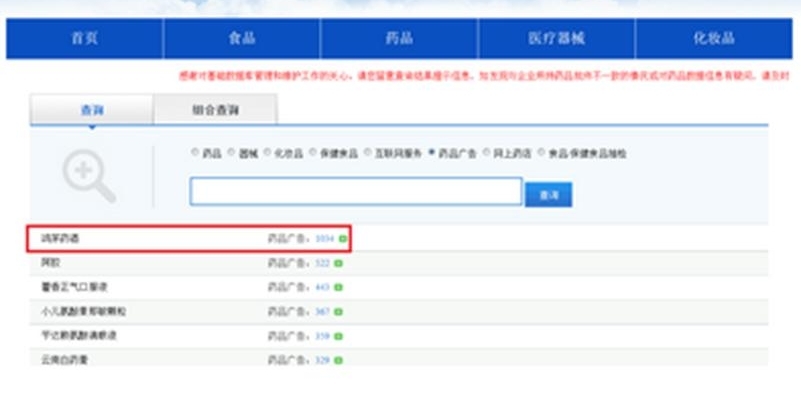Click the green plus icon beside count 359
801x405 pixels.
338,336
